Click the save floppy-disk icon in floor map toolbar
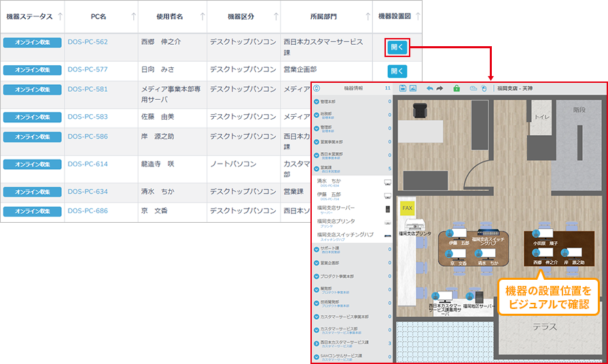This screenshot has height=364, width=608. [x=403, y=88]
